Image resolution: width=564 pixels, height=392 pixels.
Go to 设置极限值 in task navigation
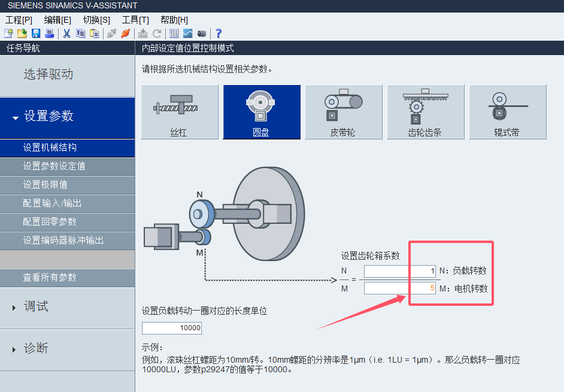[x=46, y=184]
